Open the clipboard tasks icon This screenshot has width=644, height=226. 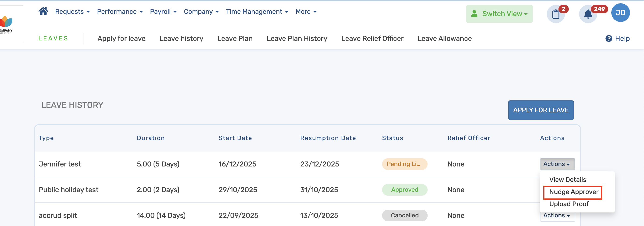click(x=556, y=14)
